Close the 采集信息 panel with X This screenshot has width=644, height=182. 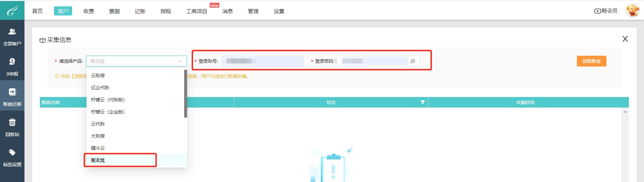pos(625,39)
